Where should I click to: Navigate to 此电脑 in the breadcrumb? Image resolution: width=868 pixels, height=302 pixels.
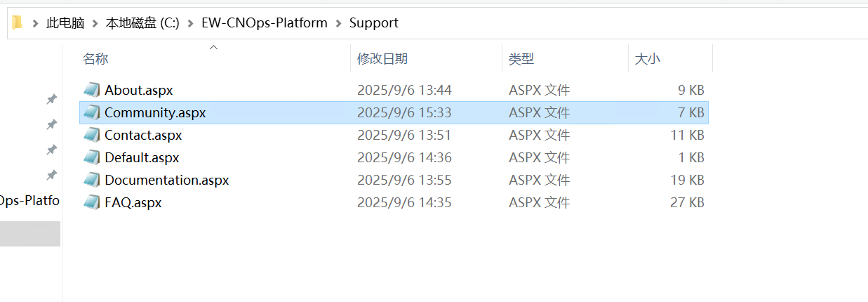click(x=65, y=23)
